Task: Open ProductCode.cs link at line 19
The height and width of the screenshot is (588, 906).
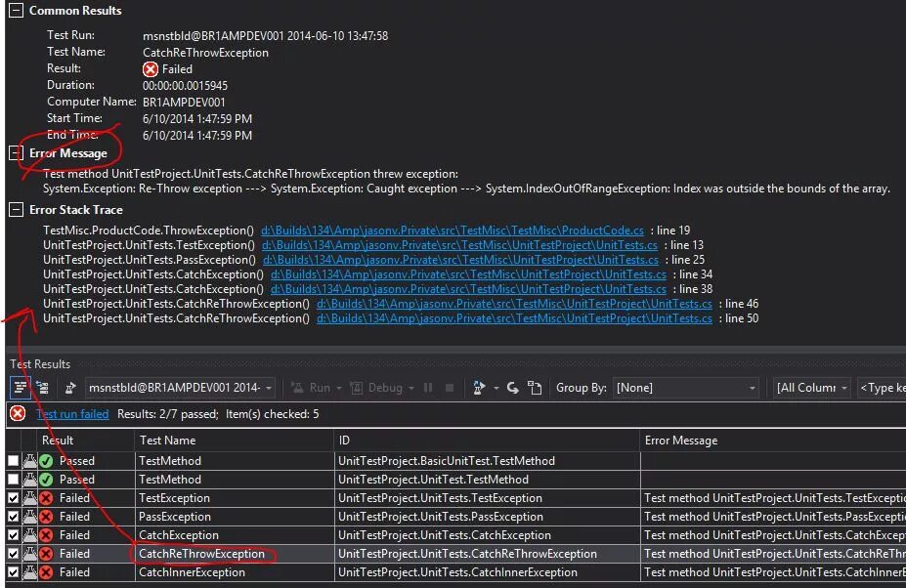Action: [453, 231]
